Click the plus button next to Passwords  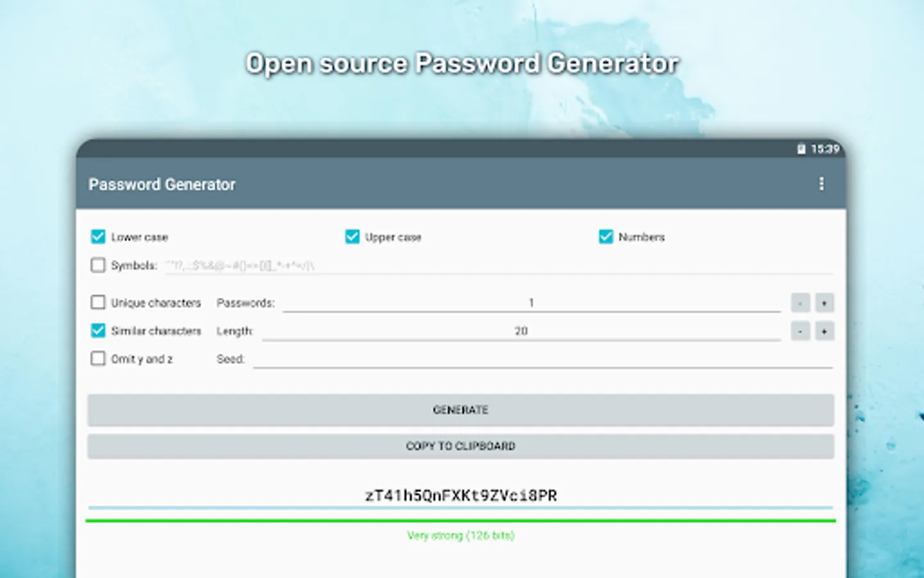point(825,302)
